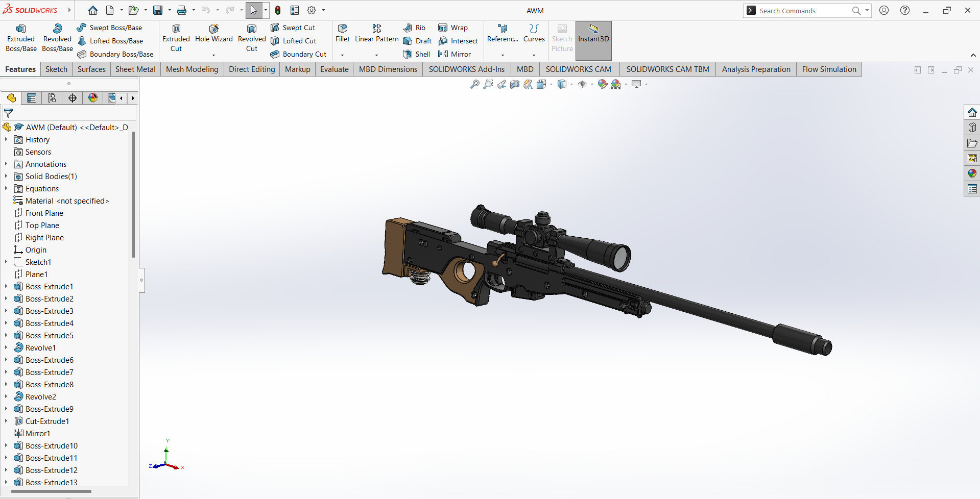Go to the Sheet Metal tab

(135, 69)
